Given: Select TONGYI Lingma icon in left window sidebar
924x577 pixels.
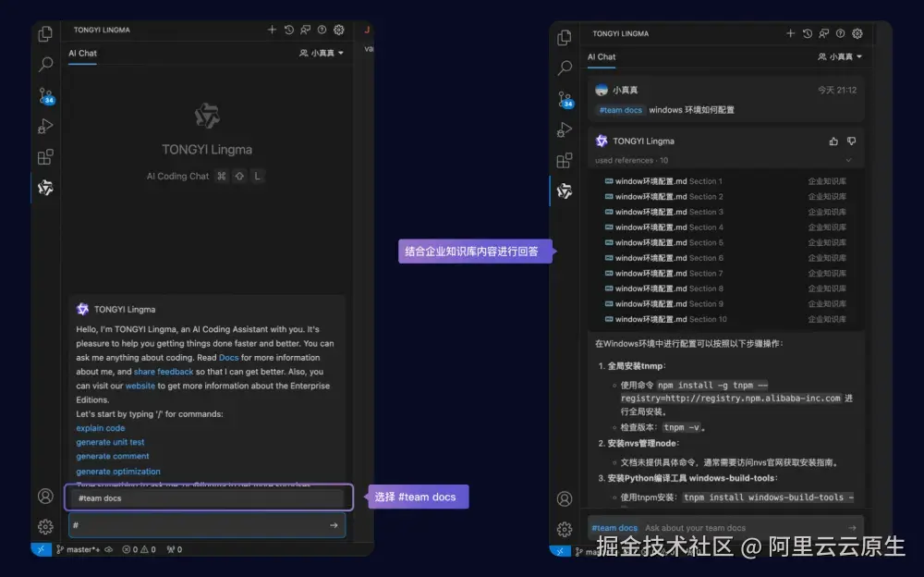Looking at the screenshot, I should tap(45, 188).
